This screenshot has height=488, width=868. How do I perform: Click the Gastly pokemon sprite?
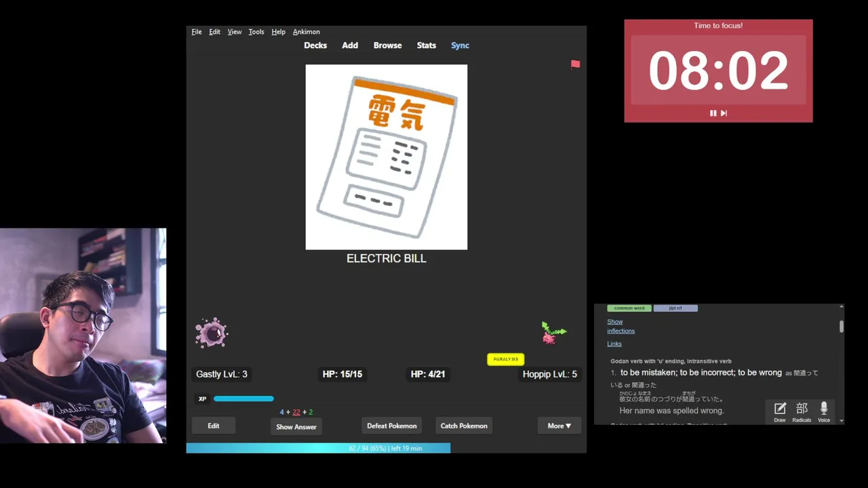(212, 333)
